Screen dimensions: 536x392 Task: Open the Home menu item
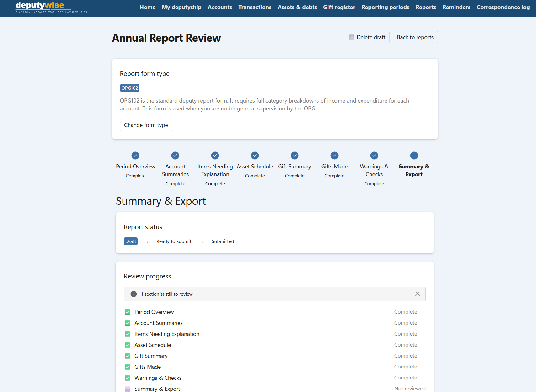[147, 7]
